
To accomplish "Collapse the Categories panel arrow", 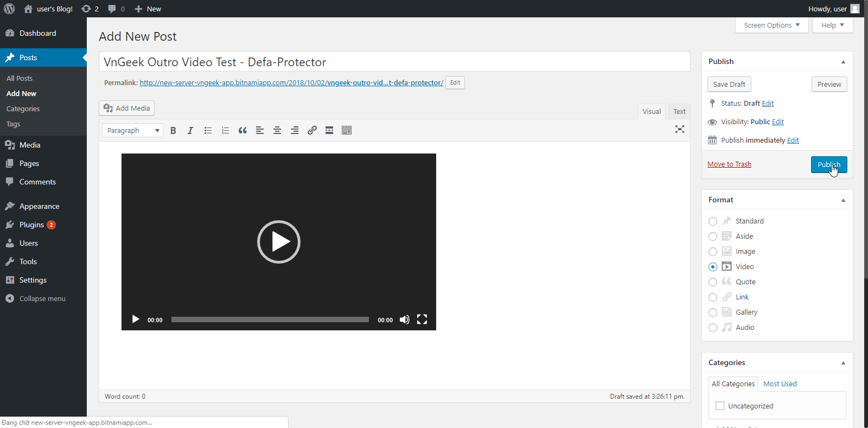I will (843, 363).
